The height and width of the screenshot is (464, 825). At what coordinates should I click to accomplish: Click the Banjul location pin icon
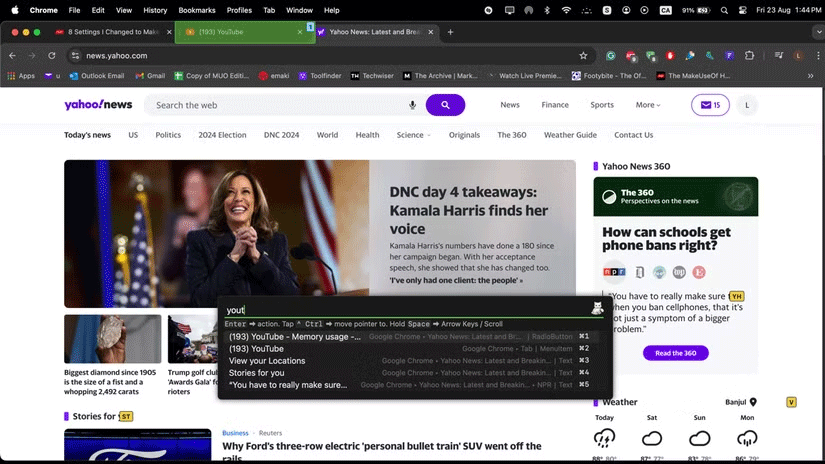pos(753,402)
